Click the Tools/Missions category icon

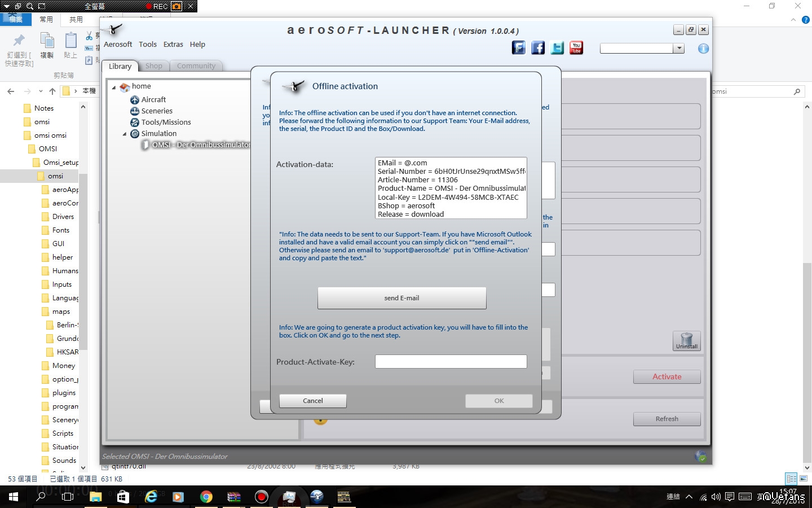(135, 122)
